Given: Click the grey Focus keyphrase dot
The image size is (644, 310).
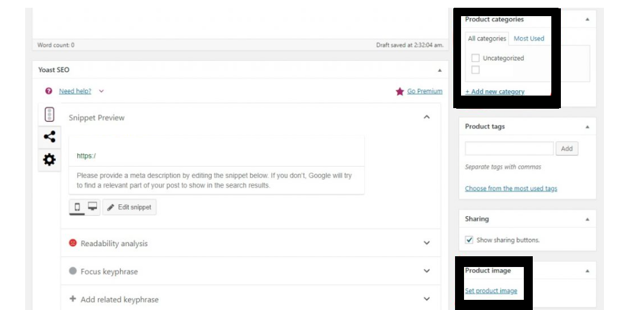Looking at the screenshot, I should pos(73,271).
